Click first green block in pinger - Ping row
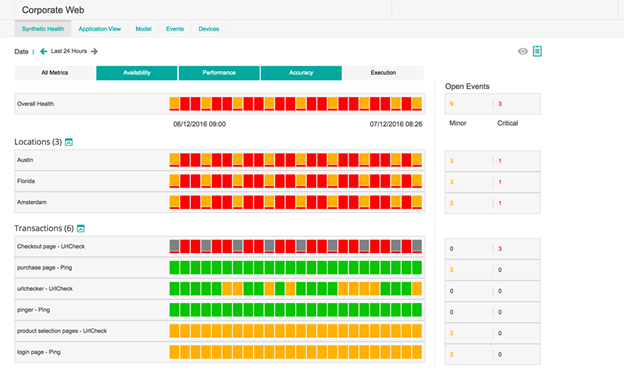 pyautogui.click(x=174, y=310)
